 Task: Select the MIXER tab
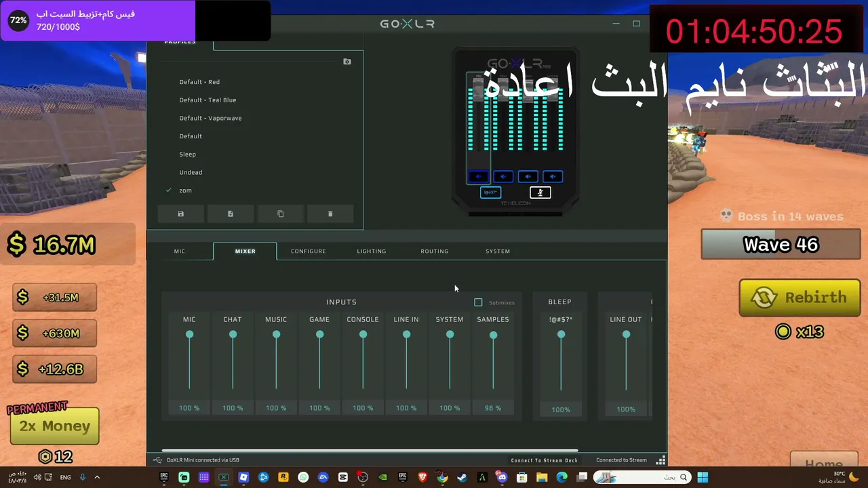click(245, 251)
